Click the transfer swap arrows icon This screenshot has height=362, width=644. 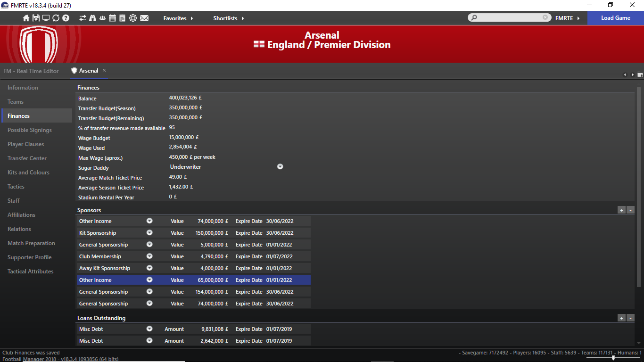click(83, 18)
